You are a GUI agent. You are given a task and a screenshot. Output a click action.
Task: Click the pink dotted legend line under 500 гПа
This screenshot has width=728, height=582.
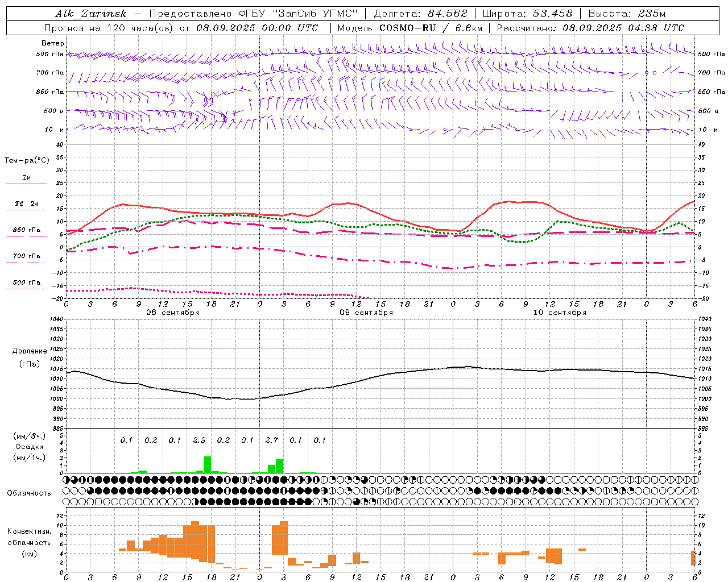(x=26, y=289)
